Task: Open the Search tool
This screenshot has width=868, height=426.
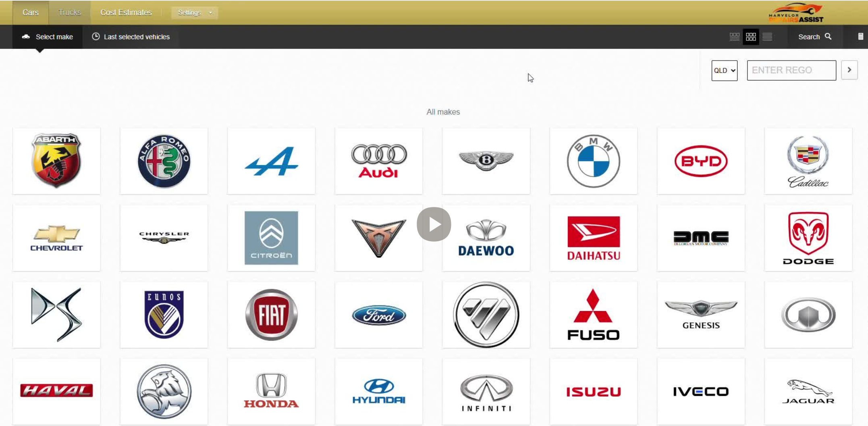Action: [815, 37]
